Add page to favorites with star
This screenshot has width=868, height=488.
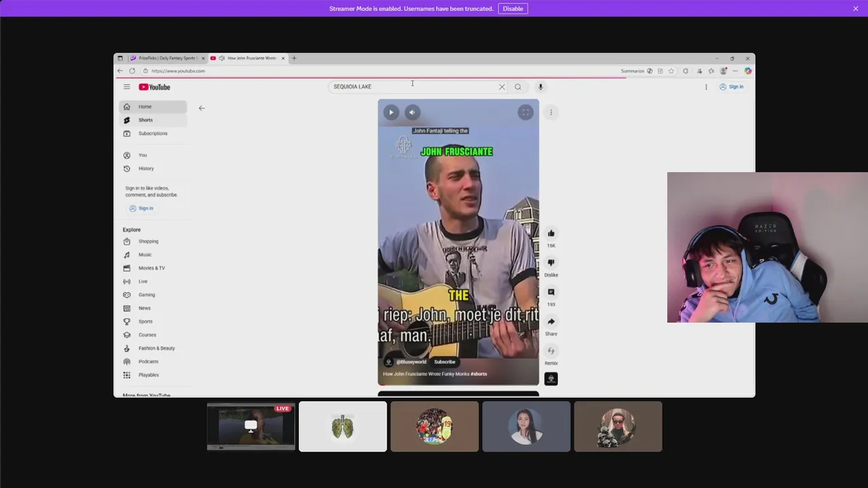[x=671, y=71]
